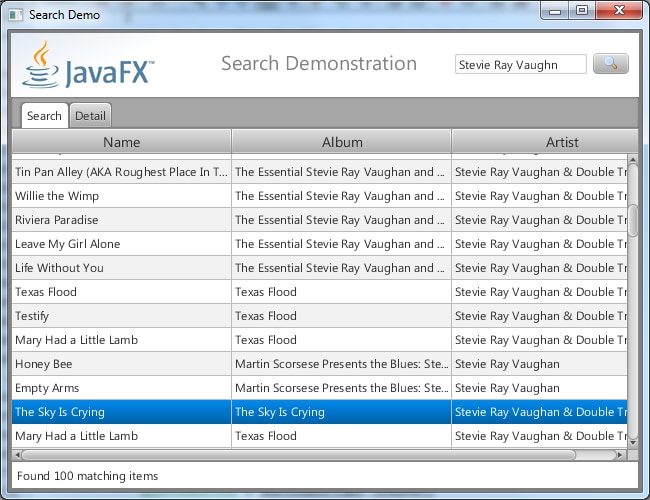The height and width of the screenshot is (500, 650).
Task: Click the vertical scrollbar down arrow
Action: pos(632,440)
